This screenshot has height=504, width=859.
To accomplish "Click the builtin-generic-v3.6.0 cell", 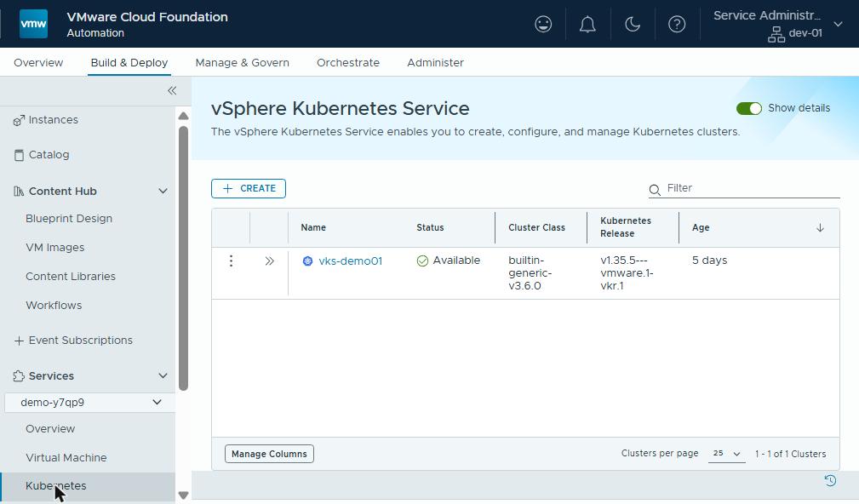I will coord(530,273).
